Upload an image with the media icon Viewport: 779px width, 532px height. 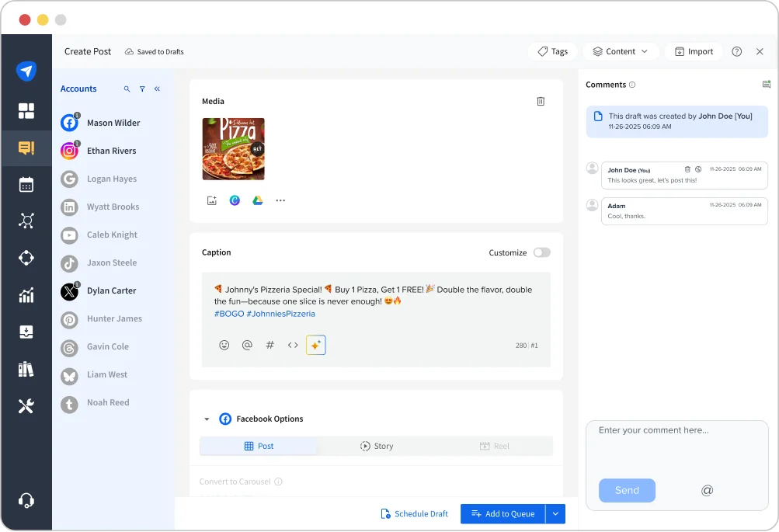pyautogui.click(x=212, y=200)
